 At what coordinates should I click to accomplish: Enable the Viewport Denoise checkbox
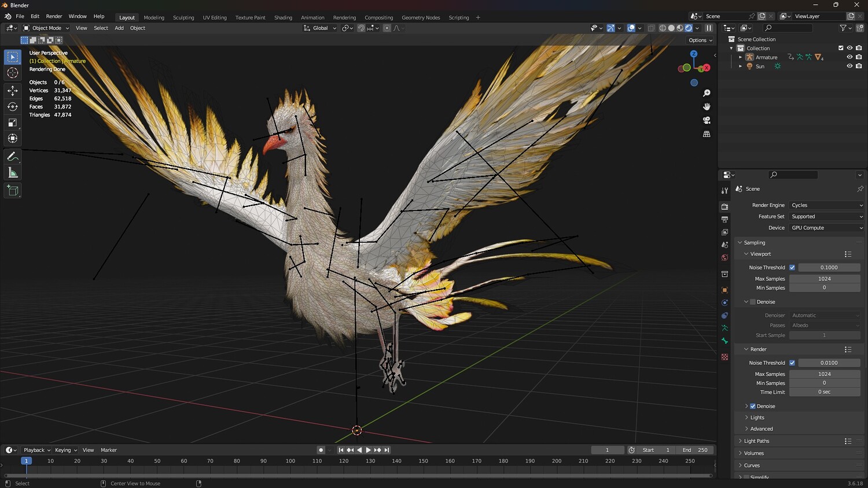753,302
